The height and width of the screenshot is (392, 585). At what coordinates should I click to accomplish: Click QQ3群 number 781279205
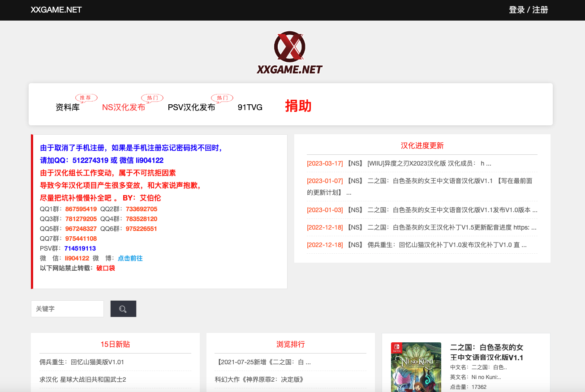pos(81,219)
